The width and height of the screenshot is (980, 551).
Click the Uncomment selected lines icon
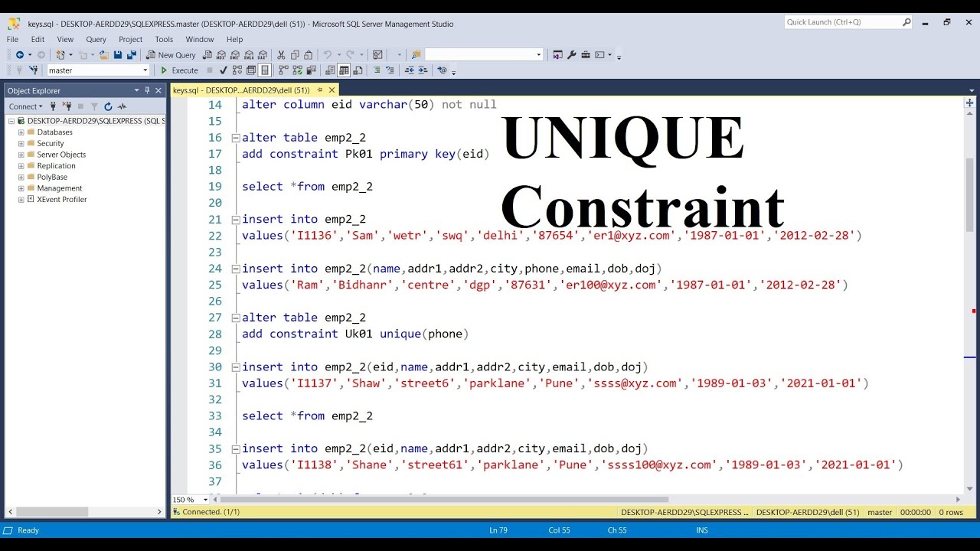click(x=390, y=70)
